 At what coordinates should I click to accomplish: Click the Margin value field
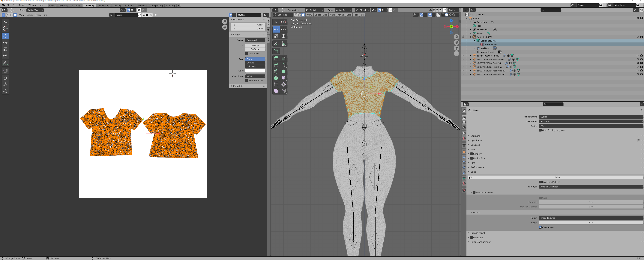[591, 223]
